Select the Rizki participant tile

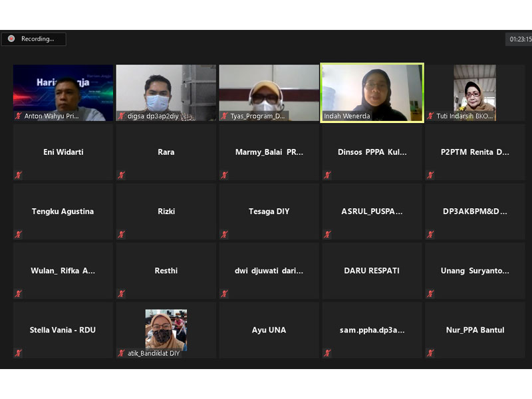click(x=166, y=211)
